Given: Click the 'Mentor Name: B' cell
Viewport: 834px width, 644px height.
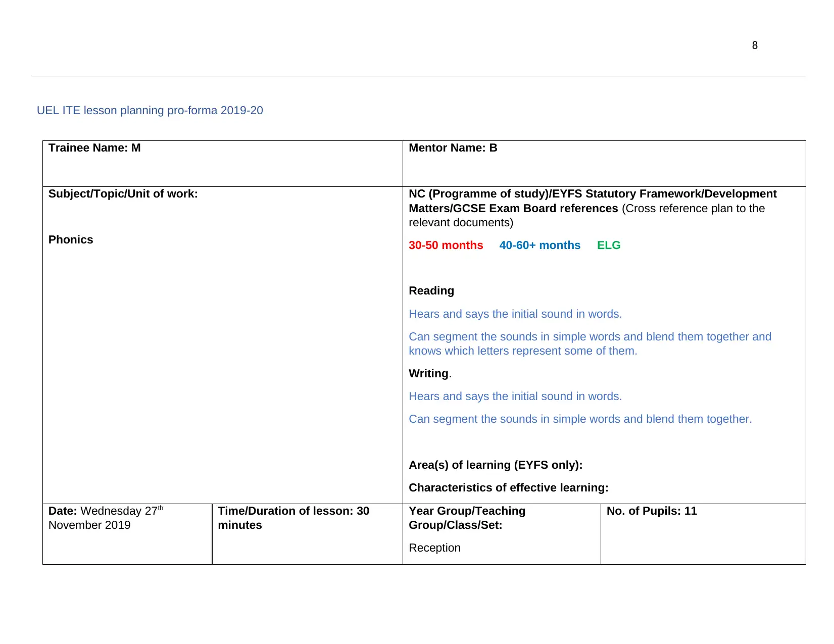Looking at the screenshot, I should click(604, 164).
